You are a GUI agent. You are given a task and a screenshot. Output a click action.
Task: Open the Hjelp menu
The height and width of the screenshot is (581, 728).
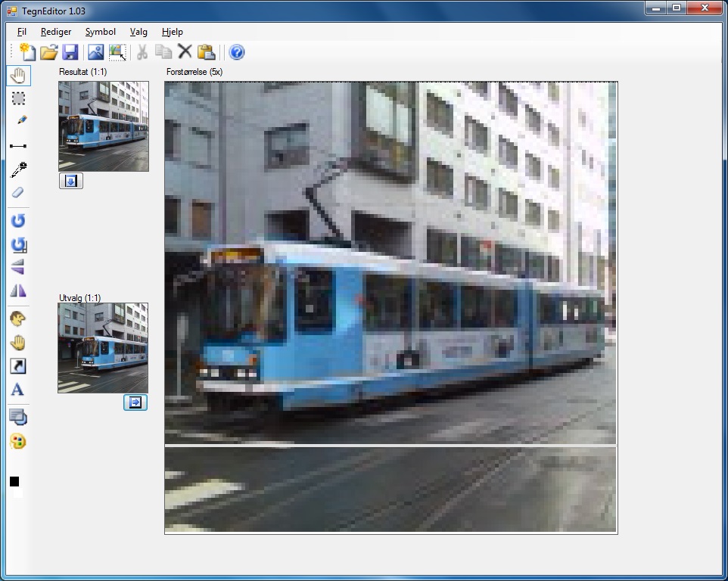click(x=173, y=32)
